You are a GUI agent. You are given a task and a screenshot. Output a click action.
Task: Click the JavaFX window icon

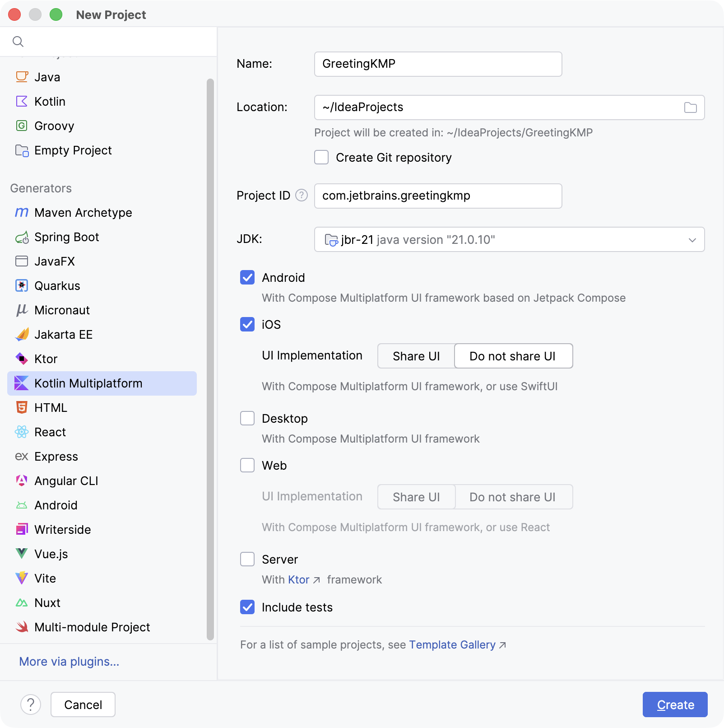coord(22,261)
